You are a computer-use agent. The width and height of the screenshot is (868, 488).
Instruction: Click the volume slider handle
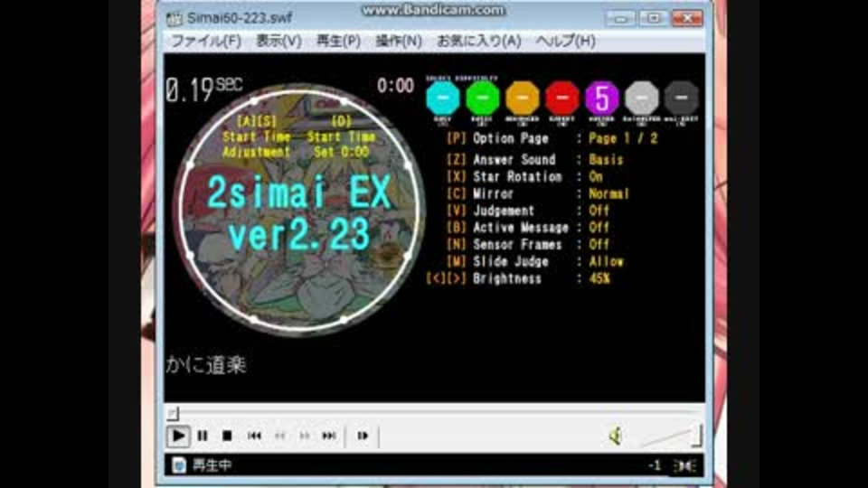pos(697,436)
